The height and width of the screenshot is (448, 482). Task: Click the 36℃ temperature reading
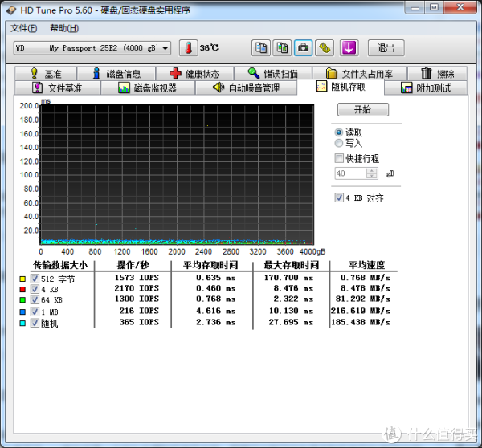[209, 48]
